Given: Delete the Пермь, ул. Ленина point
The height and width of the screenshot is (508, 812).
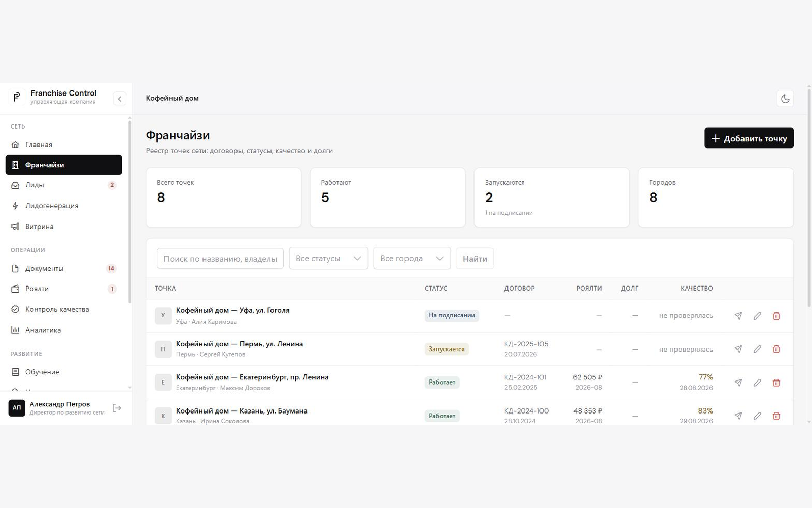Looking at the screenshot, I should [776, 349].
